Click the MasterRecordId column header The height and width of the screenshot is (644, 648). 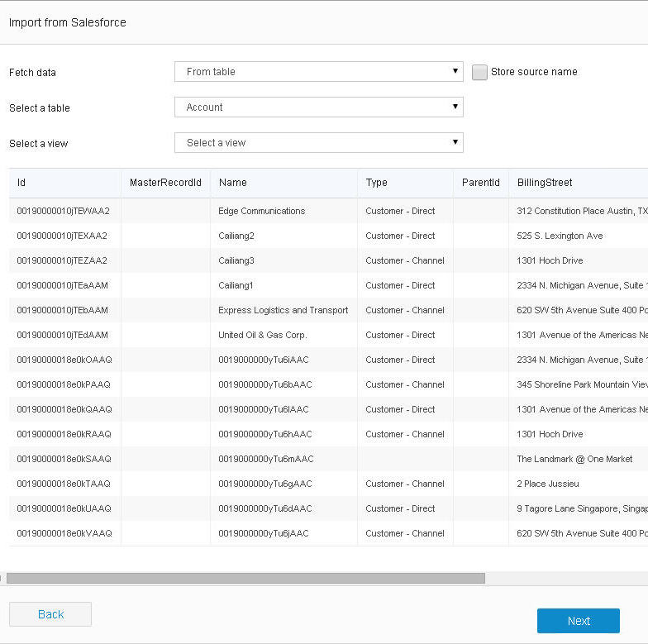[x=165, y=183]
